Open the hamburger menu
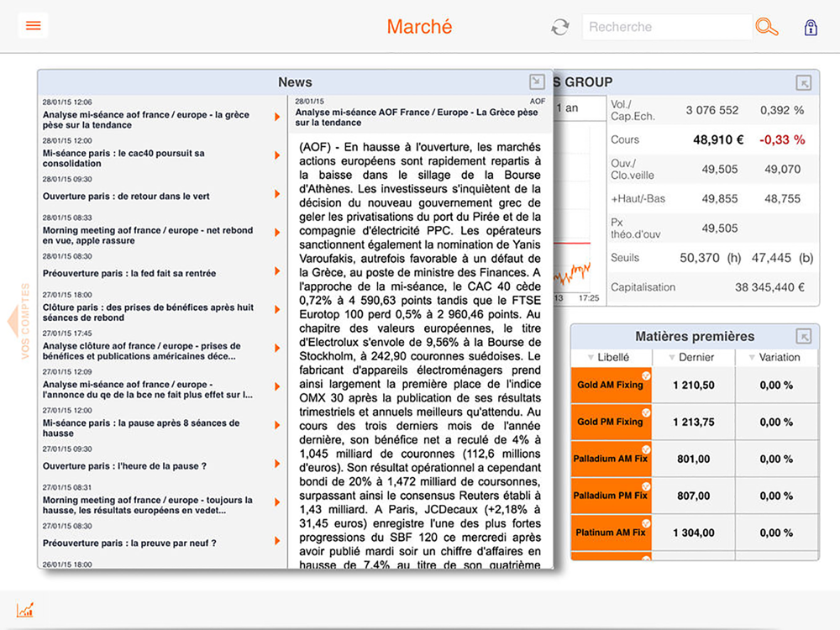840x630 pixels. (33, 26)
